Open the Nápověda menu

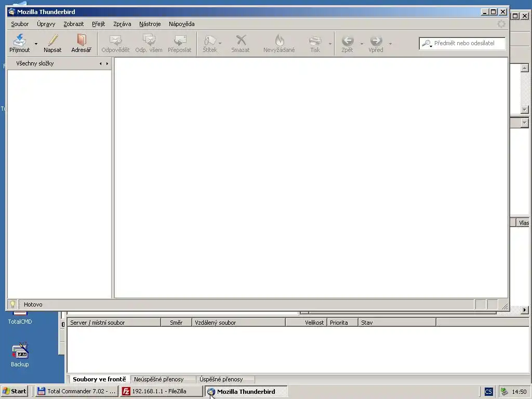[x=181, y=24]
